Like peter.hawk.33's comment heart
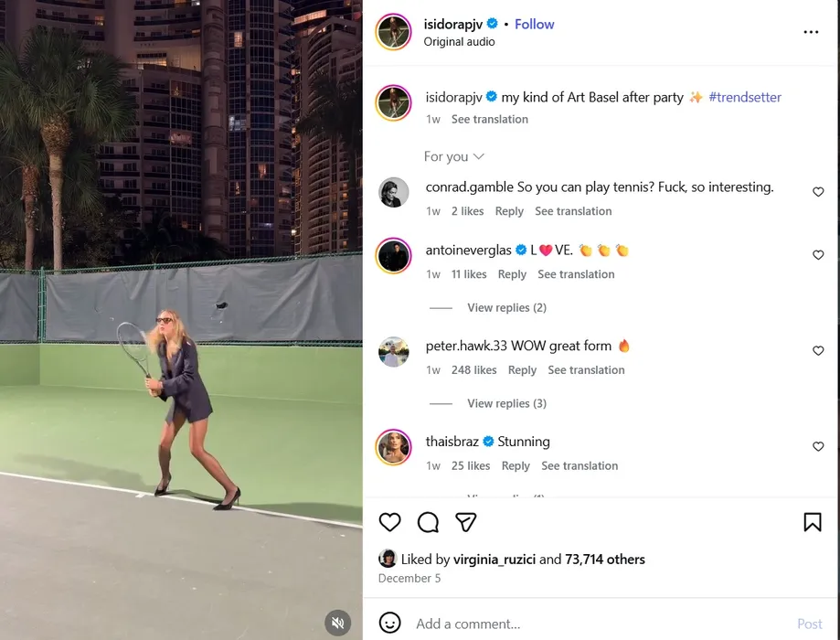Screen dimensions: 840x640 tap(818, 350)
